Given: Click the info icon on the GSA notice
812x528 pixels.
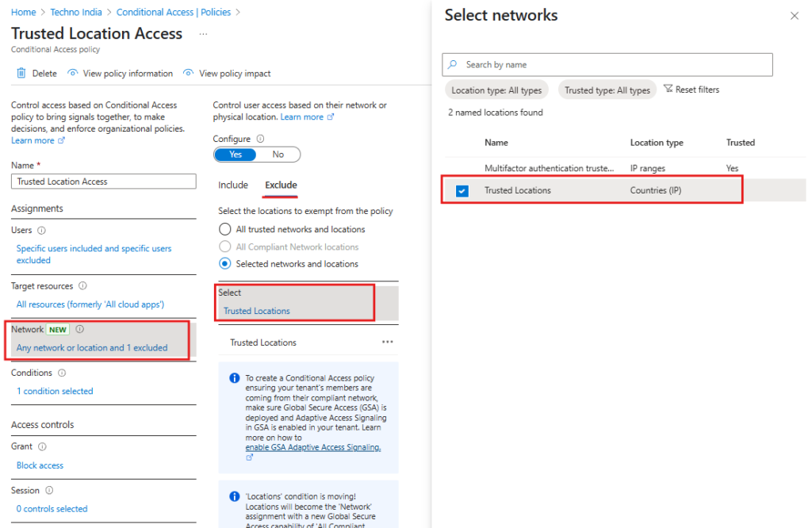Looking at the screenshot, I should tap(234, 378).
